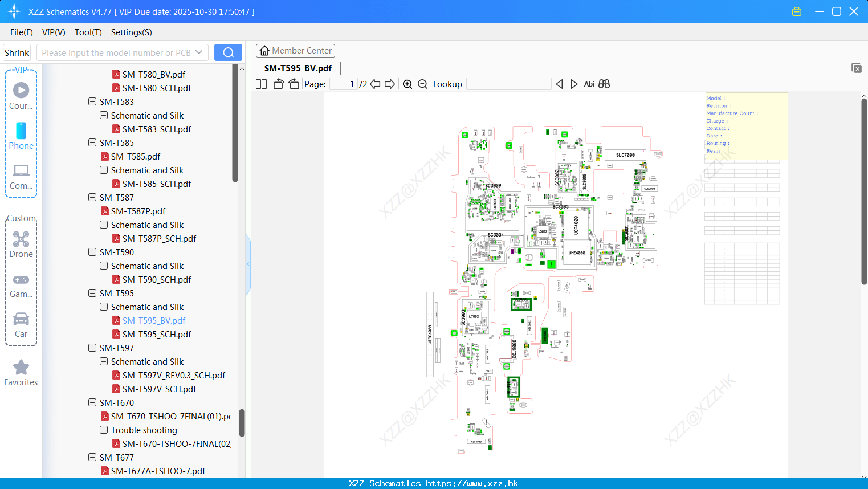Open the Car category

coord(21,325)
